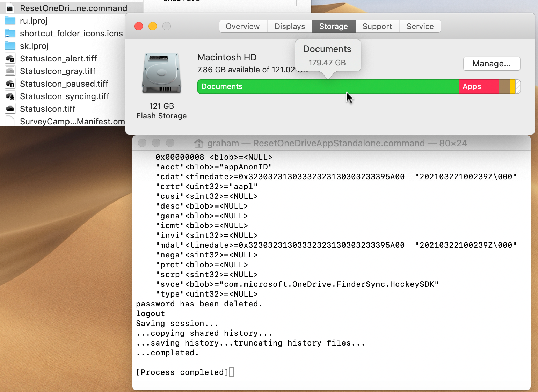Select the Storage tab
538x392 pixels.
pos(334,26)
